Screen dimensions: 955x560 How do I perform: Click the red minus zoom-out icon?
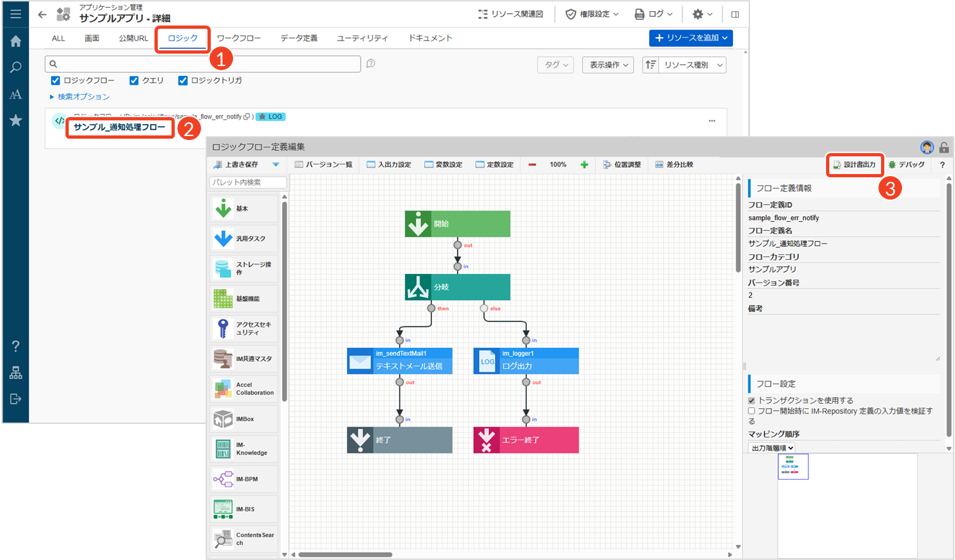pyautogui.click(x=532, y=165)
